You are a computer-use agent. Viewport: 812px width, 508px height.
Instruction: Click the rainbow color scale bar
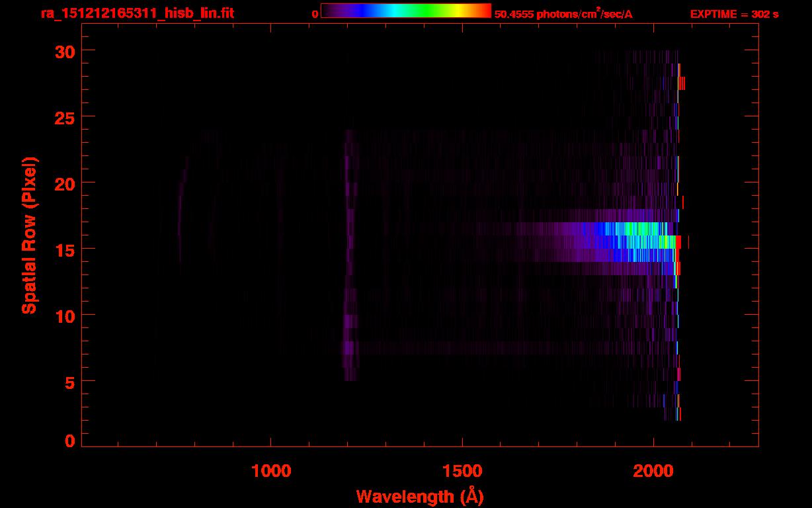(x=405, y=11)
